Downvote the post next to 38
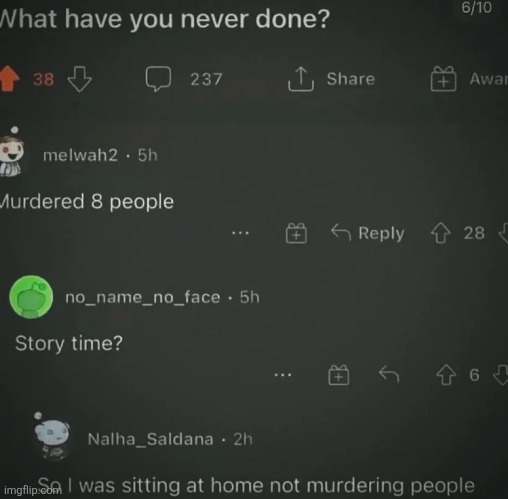 pyautogui.click(x=79, y=79)
